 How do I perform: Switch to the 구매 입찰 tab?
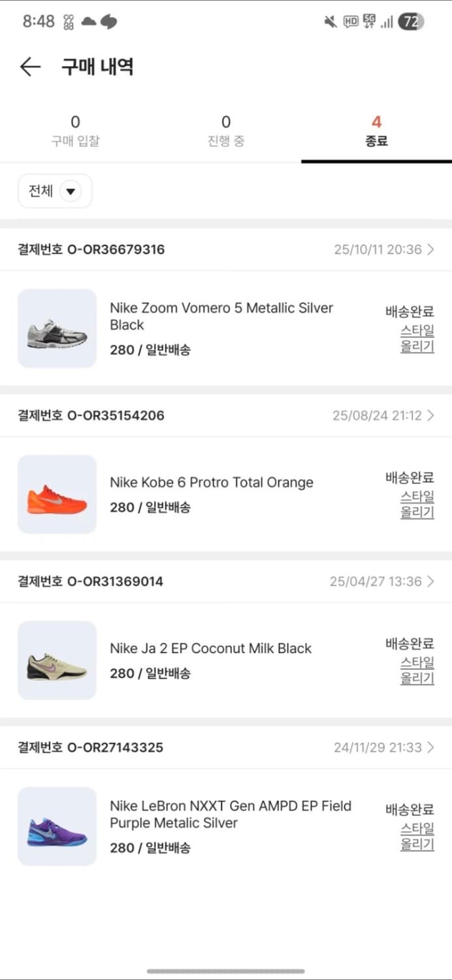tap(75, 129)
